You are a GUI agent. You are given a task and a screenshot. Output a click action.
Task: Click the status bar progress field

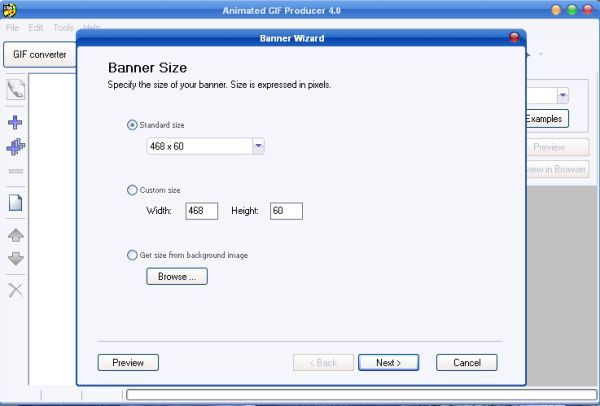tap(362, 395)
